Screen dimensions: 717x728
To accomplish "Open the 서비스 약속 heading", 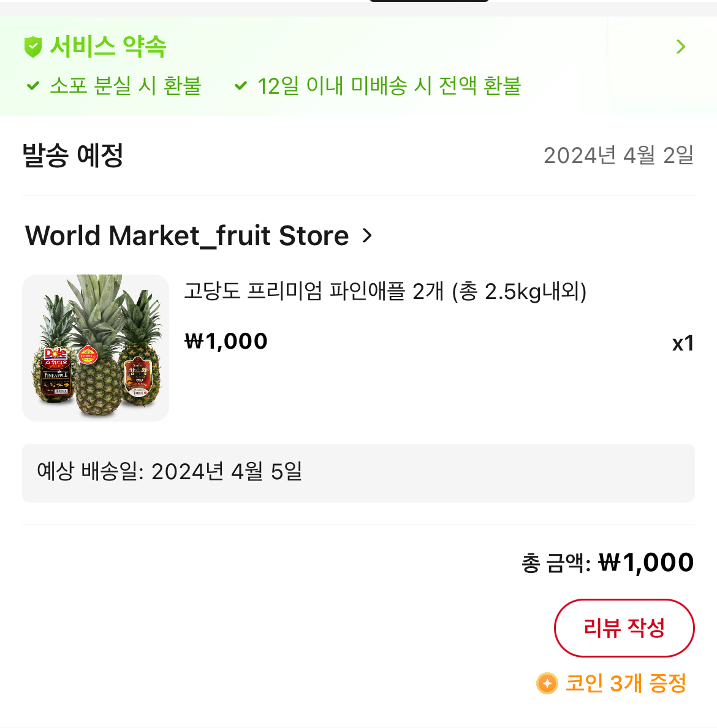I will (x=108, y=47).
